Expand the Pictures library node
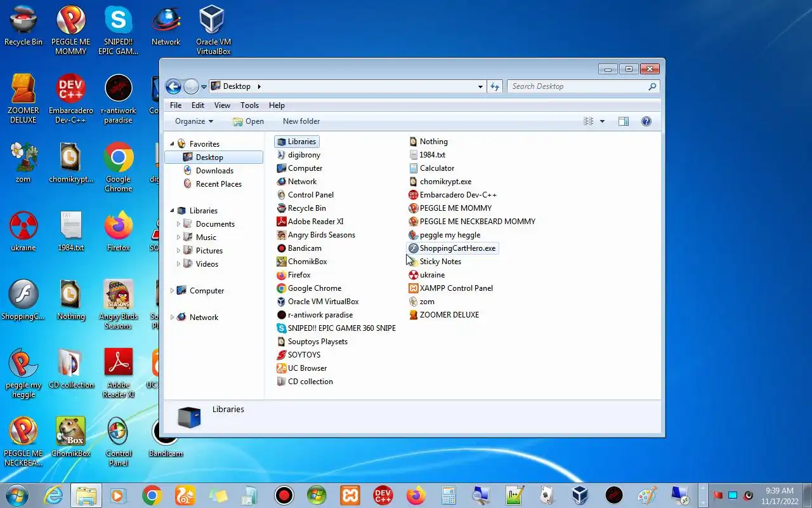The height and width of the screenshot is (508, 812). [178, 251]
